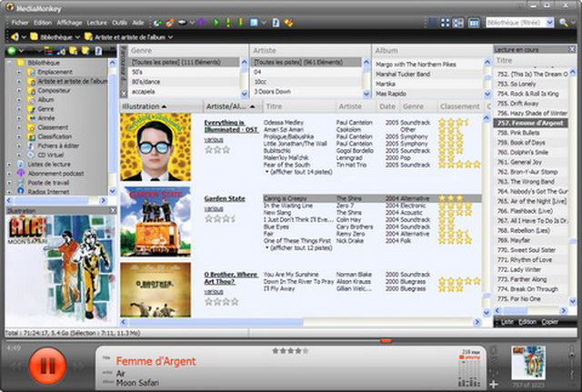Select the Genre tree item

point(45,109)
